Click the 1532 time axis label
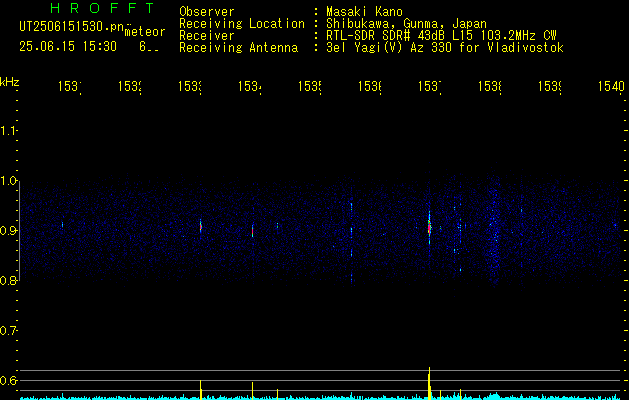The height and width of the screenshot is (400, 629). point(130,86)
